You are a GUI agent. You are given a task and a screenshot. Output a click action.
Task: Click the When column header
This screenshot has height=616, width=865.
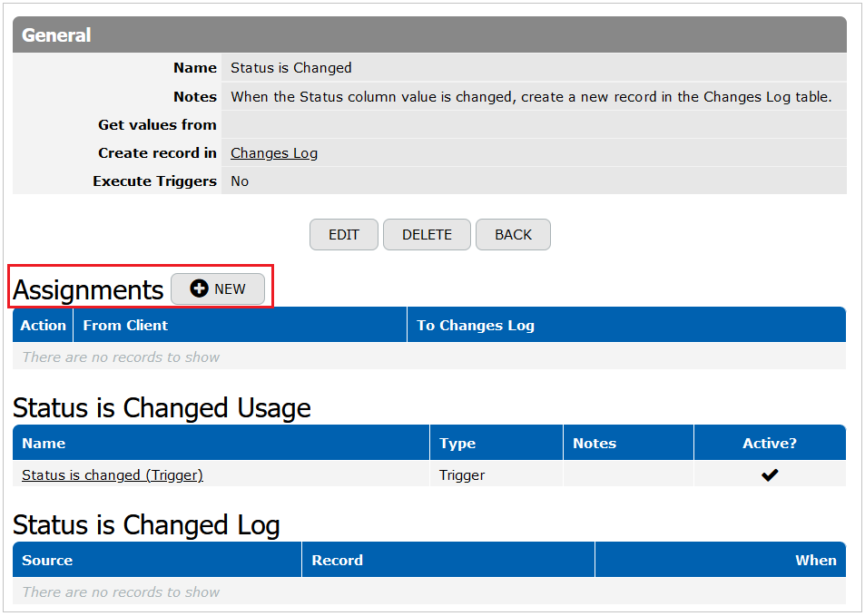(x=721, y=560)
